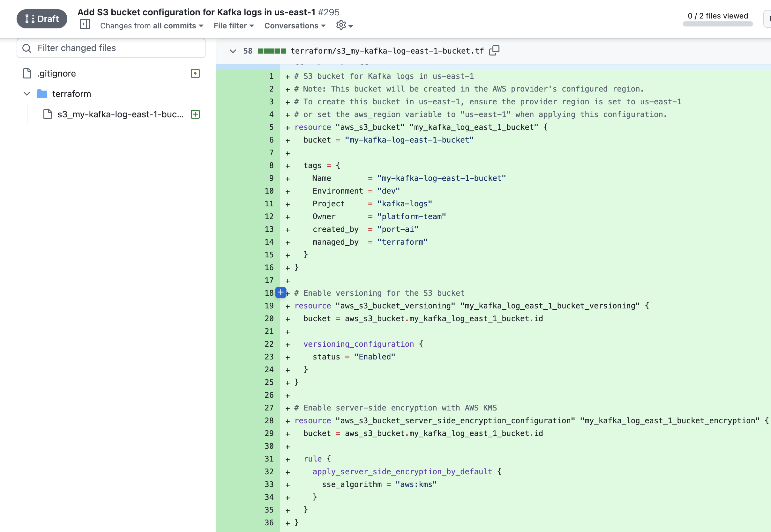Click the blue add comment plus button on line 18
Screen dimensions: 771x532
click(281, 293)
